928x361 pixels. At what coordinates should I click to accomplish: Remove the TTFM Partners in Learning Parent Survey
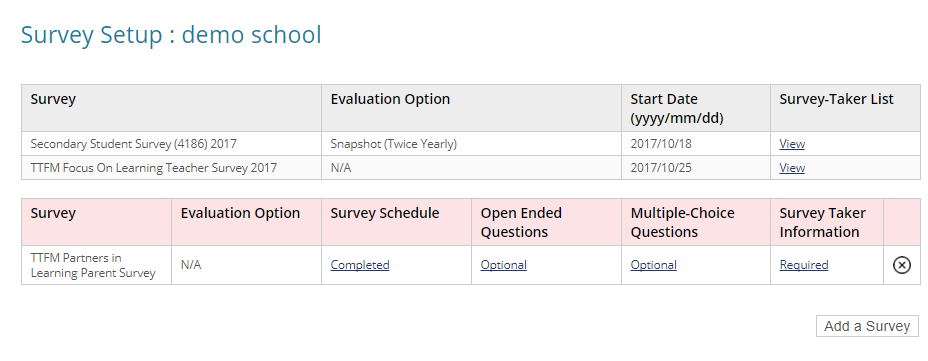(901, 265)
